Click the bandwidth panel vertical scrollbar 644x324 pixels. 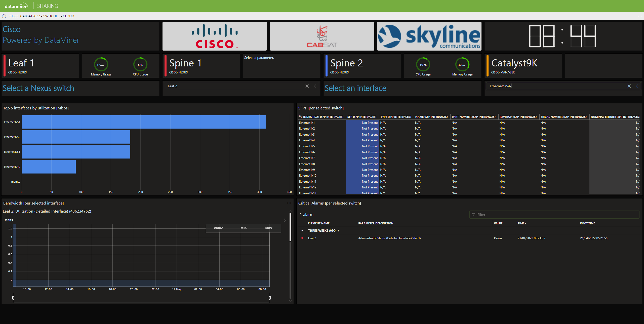coord(290,227)
